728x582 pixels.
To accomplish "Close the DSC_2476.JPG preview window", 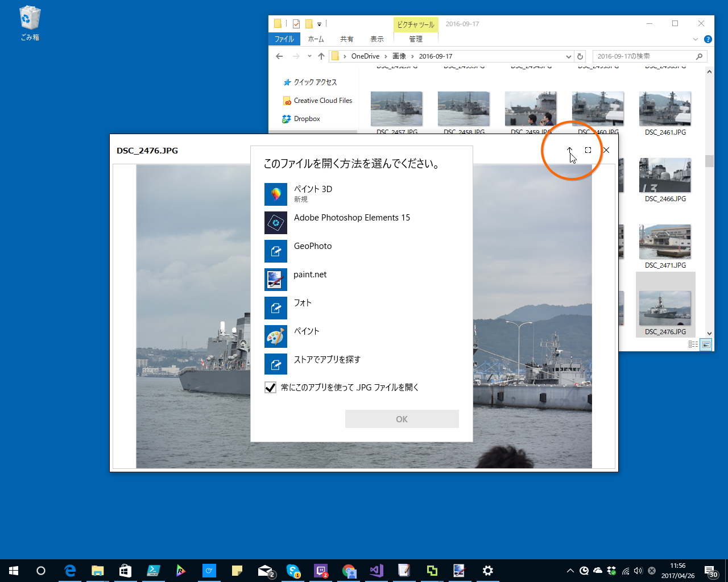I will pyautogui.click(x=606, y=150).
